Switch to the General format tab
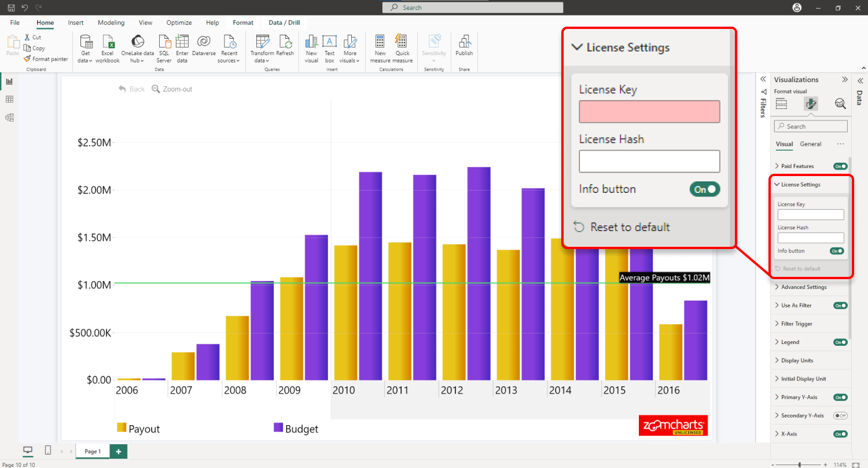 [811, 144]
